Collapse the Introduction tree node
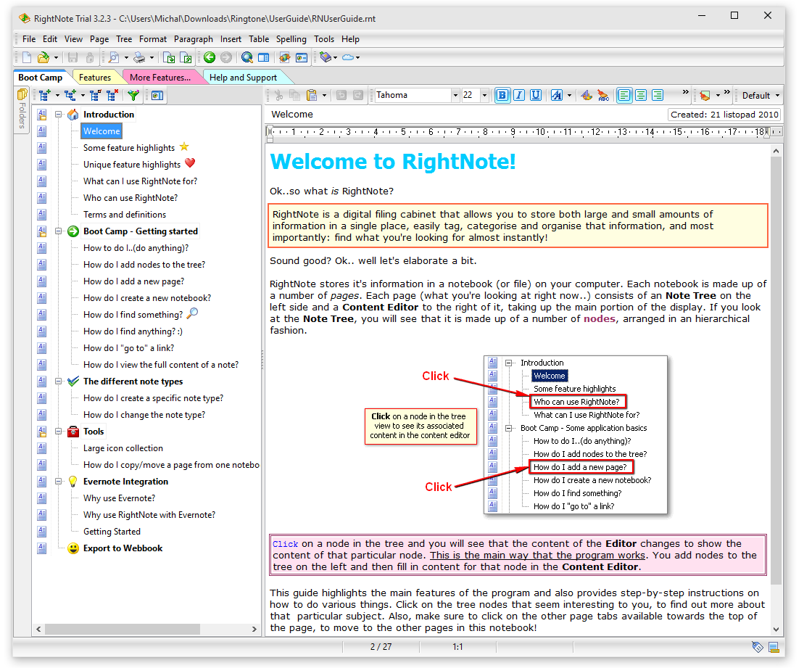The image size is (812, 668). tap(59, 115)
